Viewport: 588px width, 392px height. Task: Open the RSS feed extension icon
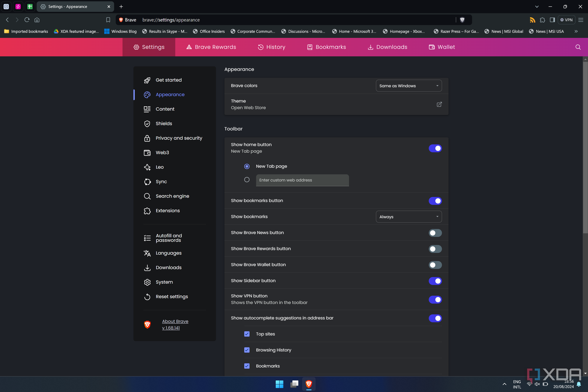532,20
